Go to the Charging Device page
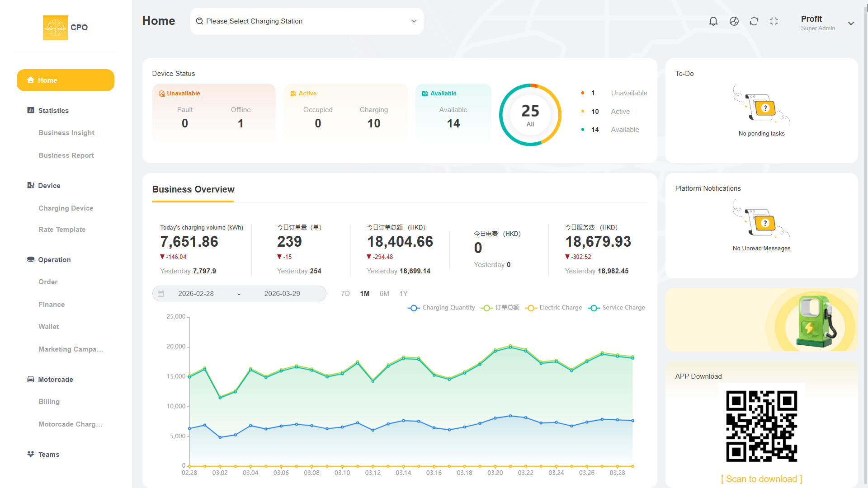The image size is (868, 488). pos(66,208)
